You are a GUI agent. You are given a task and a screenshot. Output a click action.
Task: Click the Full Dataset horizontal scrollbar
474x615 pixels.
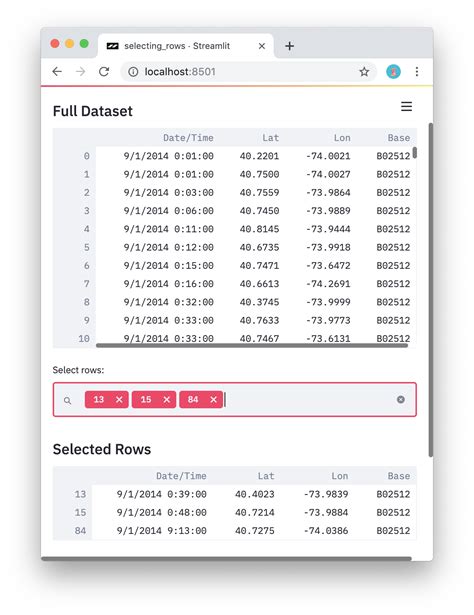pyautogui.click(x=252, y=346)
